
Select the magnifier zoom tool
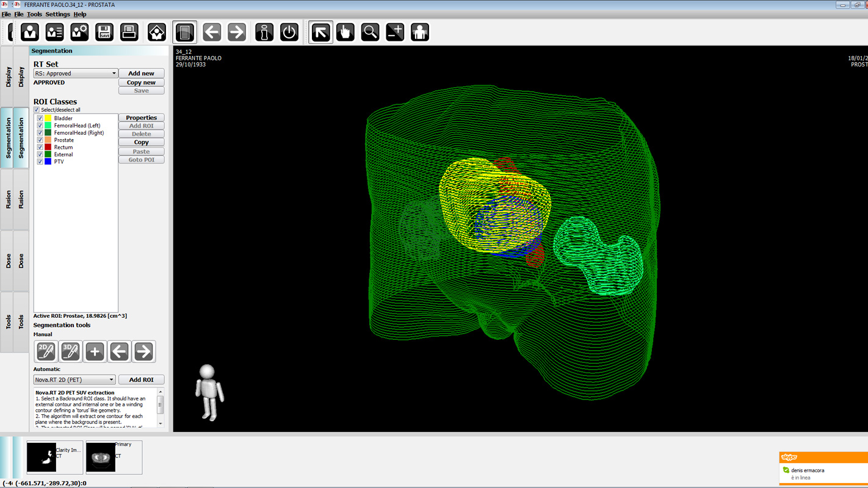click(x=370, y=32)
